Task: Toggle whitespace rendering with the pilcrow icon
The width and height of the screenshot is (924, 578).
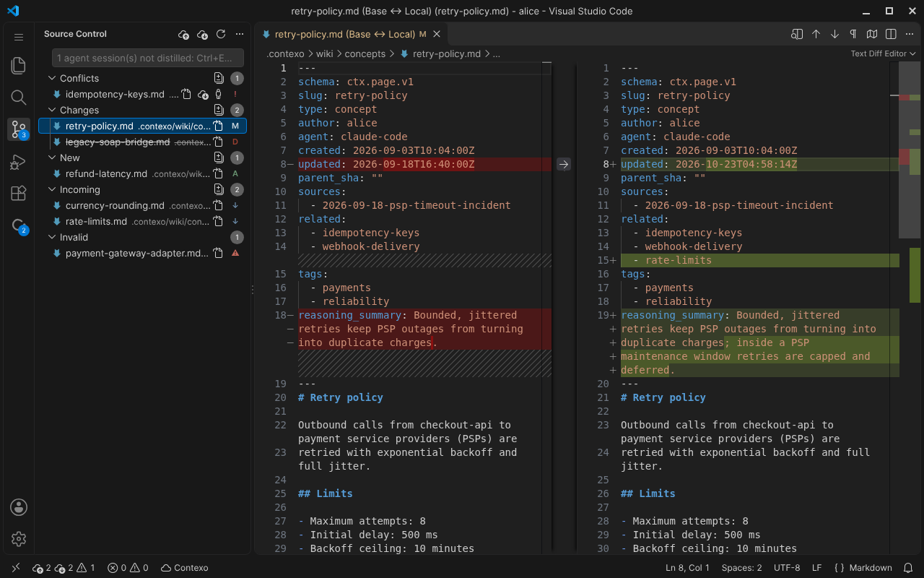Action: point(853,34)
